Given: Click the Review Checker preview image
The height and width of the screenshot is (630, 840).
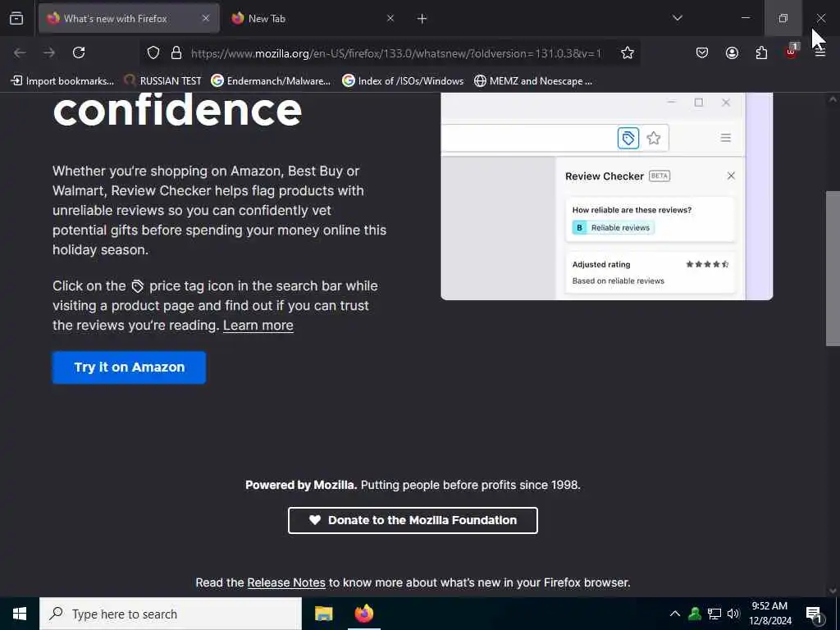Looking at the screenshot, I should click(x=607, y=196).
